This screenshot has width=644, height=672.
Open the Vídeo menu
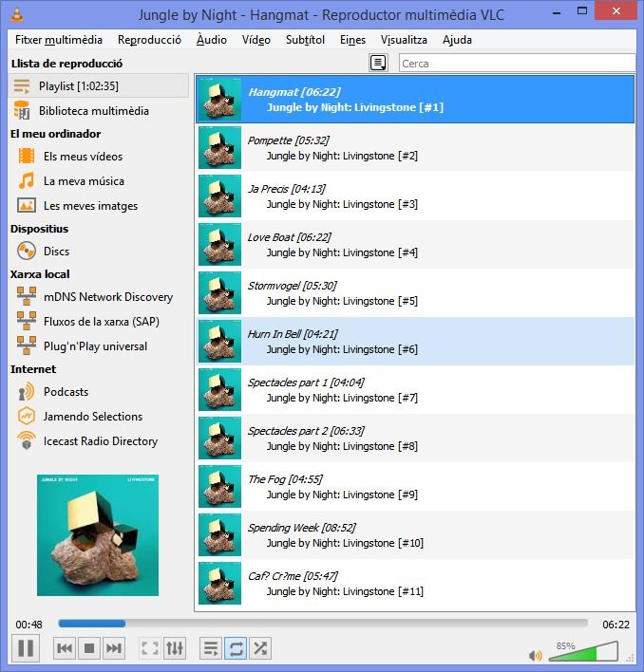pos(256,40)
